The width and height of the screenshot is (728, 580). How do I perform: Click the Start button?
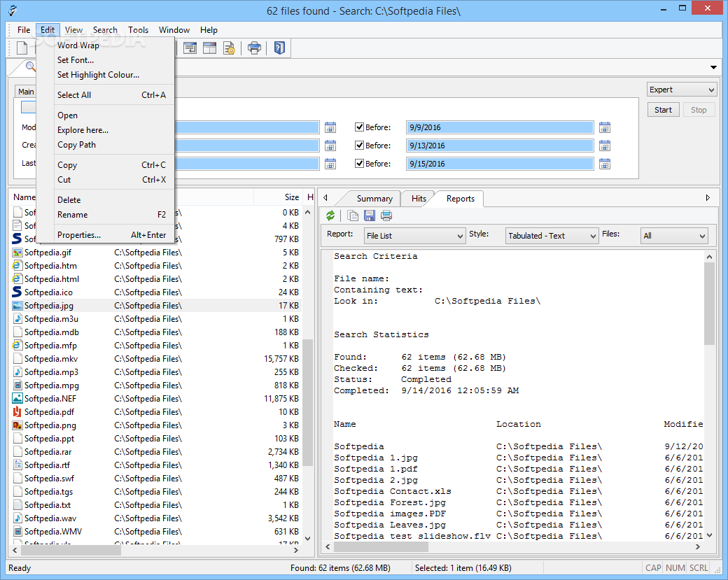[663, 110]
